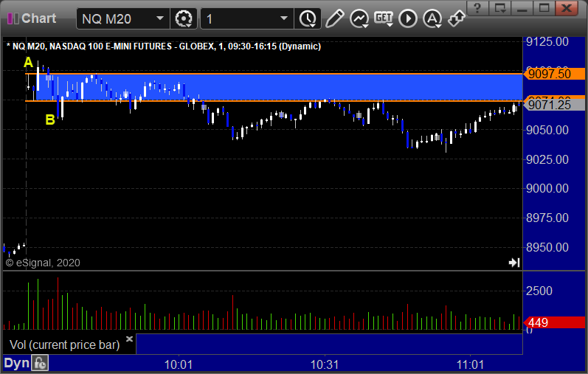Close the chart window with the red X
The width and height of the screenshot is (588, 374).
567,7
